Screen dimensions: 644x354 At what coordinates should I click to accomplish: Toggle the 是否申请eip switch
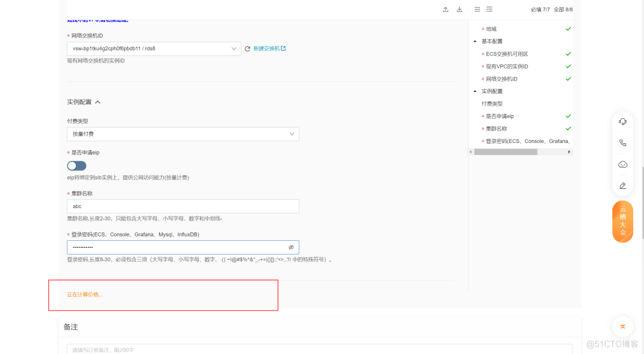click(x=77, y=166)
